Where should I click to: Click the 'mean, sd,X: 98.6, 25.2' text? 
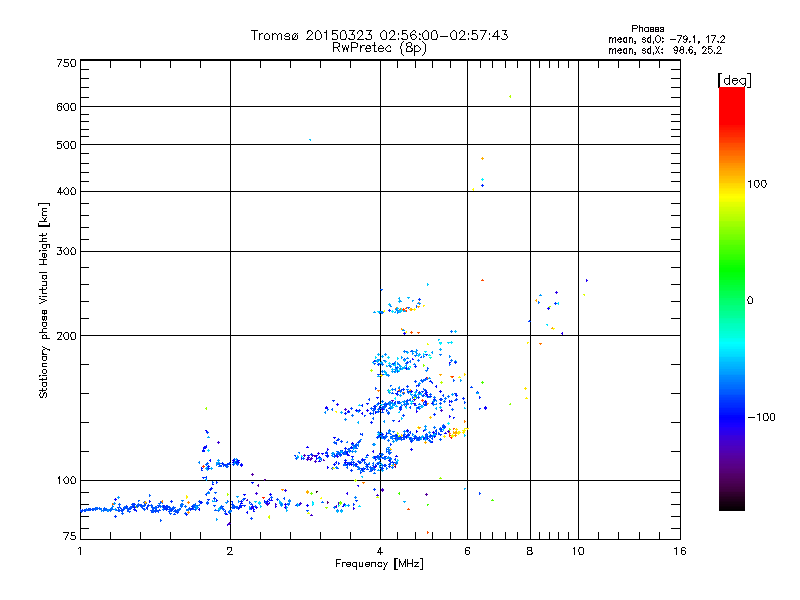[665, 50]
